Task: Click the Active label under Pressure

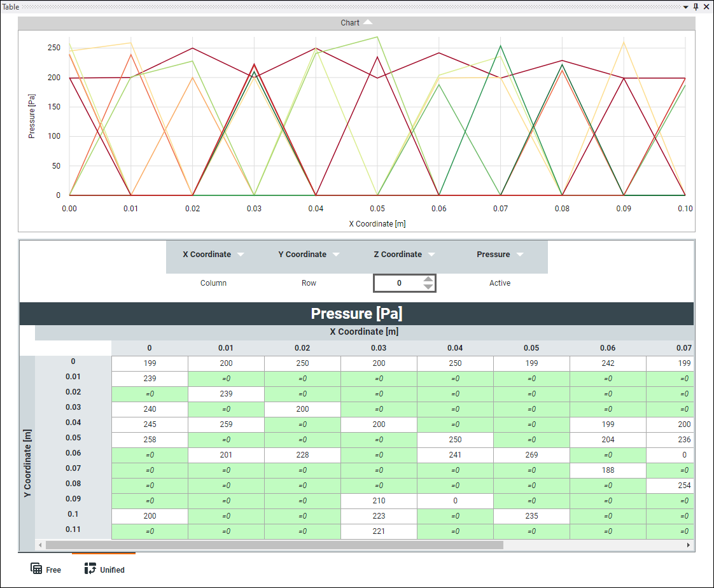Action: tap(500, 283)
